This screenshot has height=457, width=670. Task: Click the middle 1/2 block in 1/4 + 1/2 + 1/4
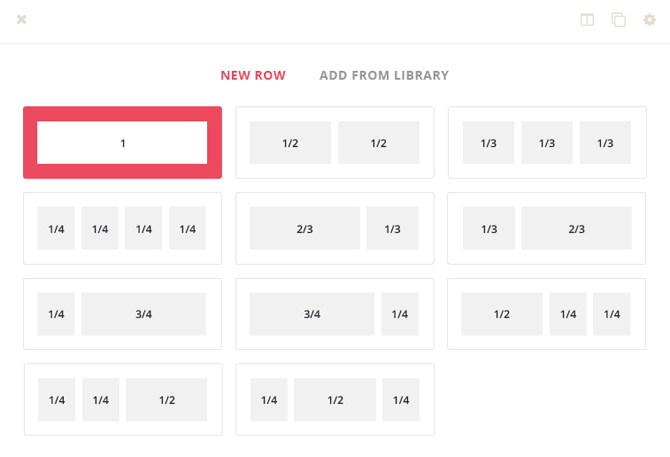pos(335,400)
